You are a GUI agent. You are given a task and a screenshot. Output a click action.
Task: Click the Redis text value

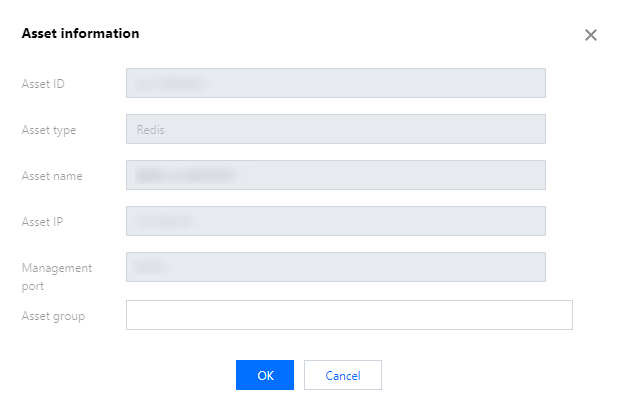pos(151,129)
